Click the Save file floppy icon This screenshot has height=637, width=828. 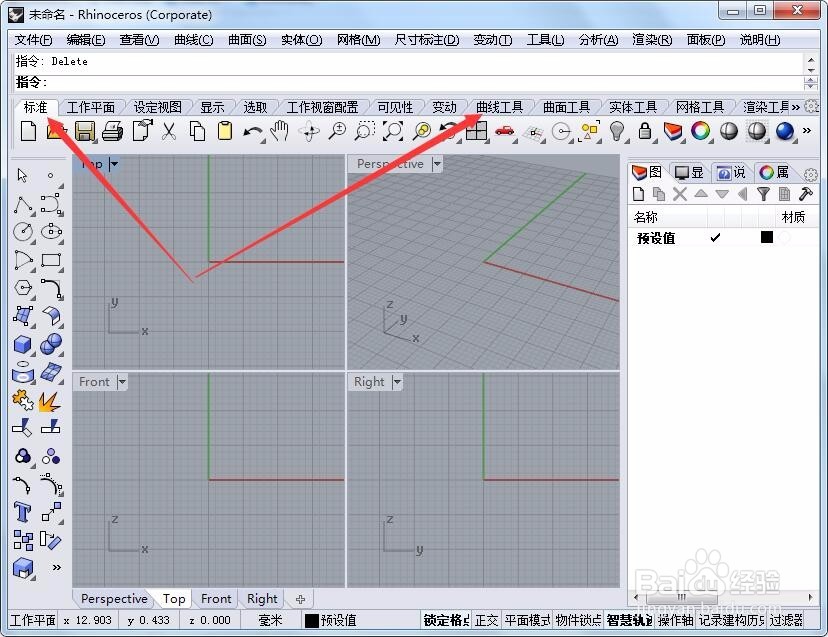[x=84, y=131]
